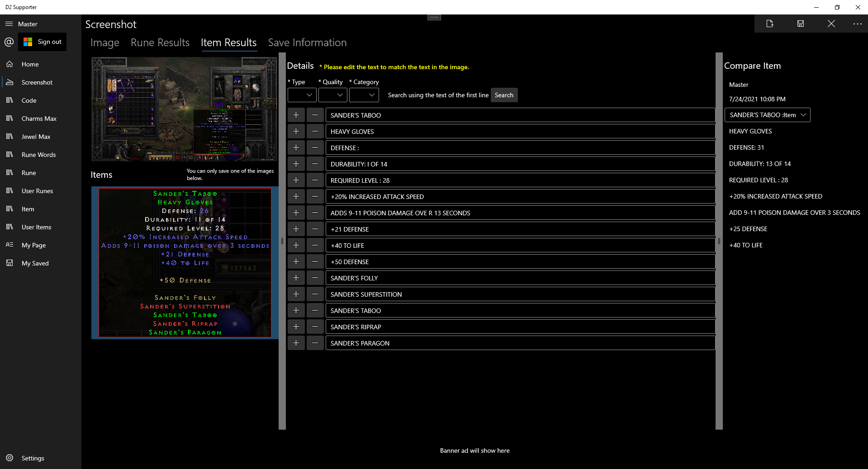Select the Sander's Taboo item image

[x=185, y=263]
